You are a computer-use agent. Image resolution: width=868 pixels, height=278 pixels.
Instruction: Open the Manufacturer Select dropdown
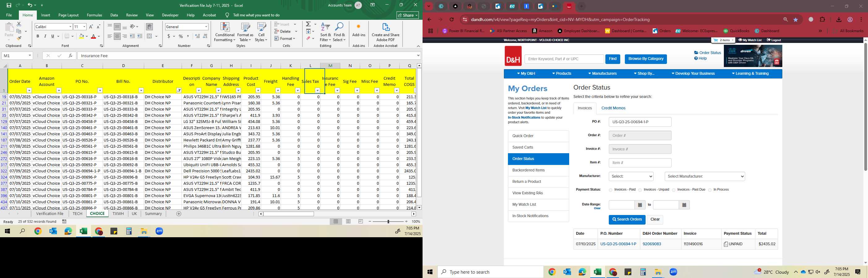tap(631, 176)
